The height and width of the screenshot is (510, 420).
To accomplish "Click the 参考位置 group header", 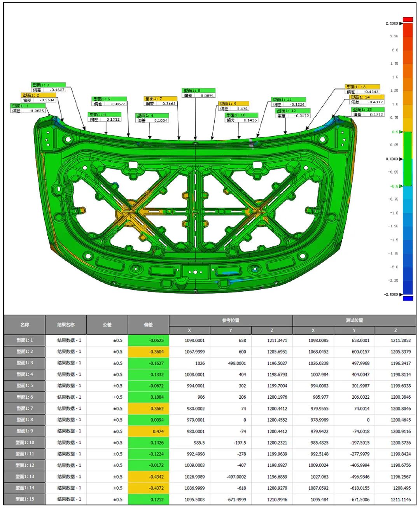I will pyautogui.click(x=231, y=320).
